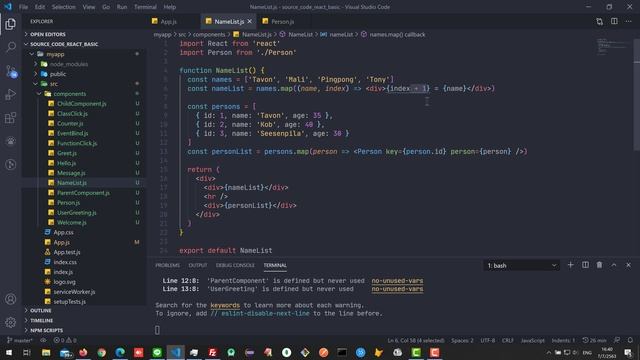Open errors and warnings count in status bar

click(x=65, y=340)
